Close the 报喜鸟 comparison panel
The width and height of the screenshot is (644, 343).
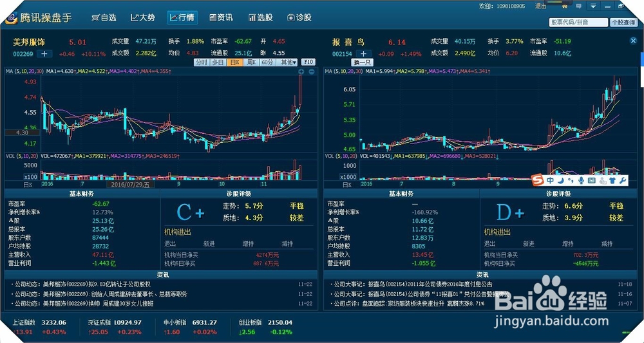tap(633, 41)
